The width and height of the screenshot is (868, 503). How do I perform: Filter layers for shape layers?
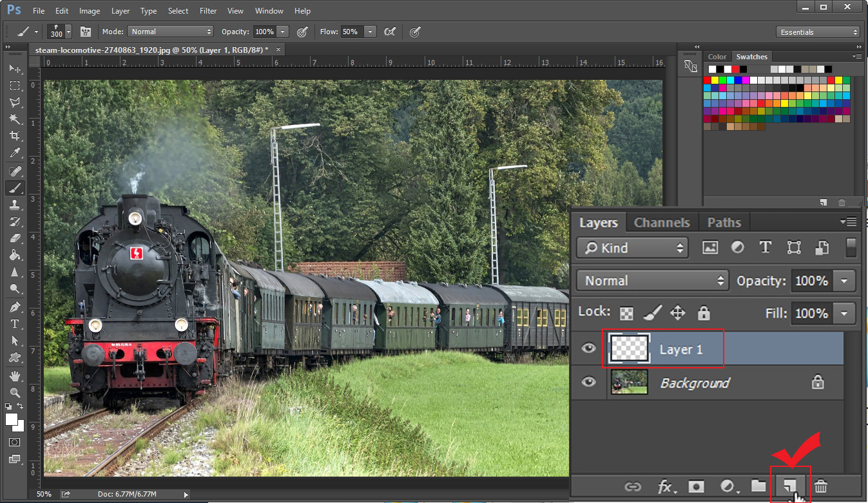point(794,248)
